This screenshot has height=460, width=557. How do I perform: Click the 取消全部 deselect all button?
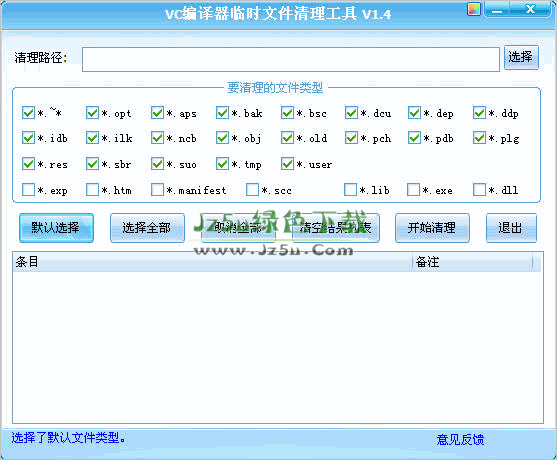click(x=238, y=228)
